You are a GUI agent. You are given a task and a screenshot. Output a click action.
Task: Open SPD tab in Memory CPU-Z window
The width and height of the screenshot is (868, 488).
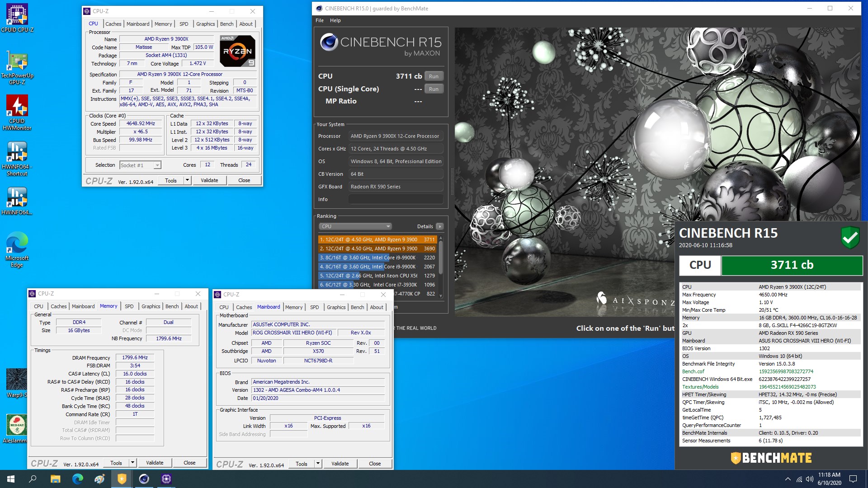pyautogui.click(x=129, y=306)
